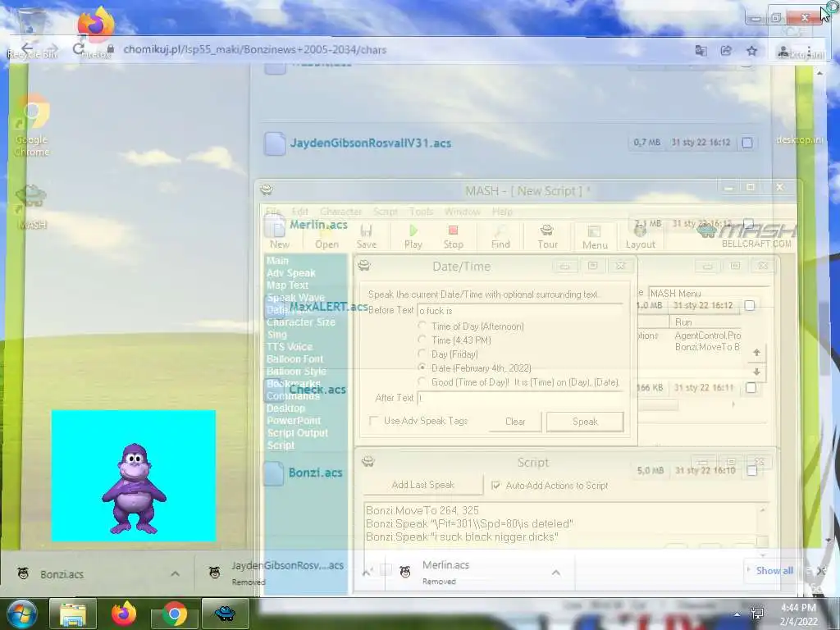Open the Window menu in MASH

(x=463, y=212)
